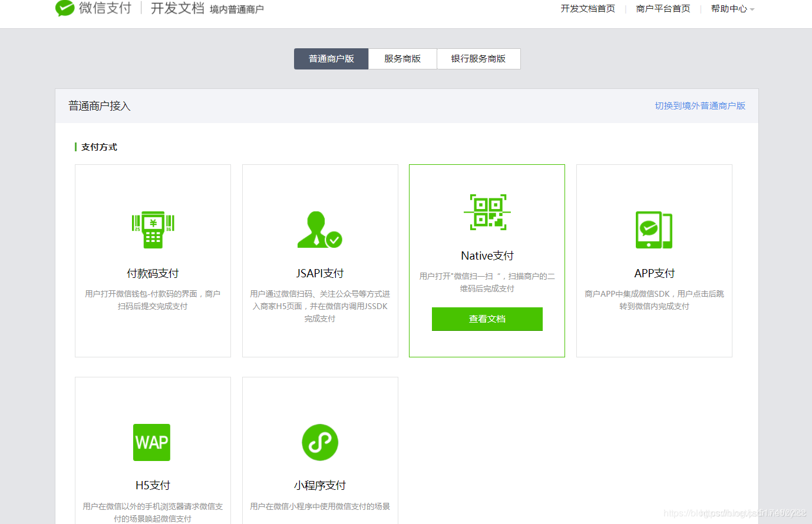Screen dimensions: 812x524
Task: Select the 普通商户版 tab
Action: pyautogui.click(x=331, y=59)
